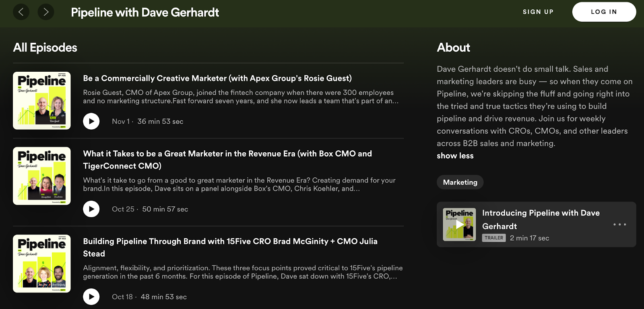
Task: Click the Rosie Guest episode cover art
Action: [x=42, y=101]
